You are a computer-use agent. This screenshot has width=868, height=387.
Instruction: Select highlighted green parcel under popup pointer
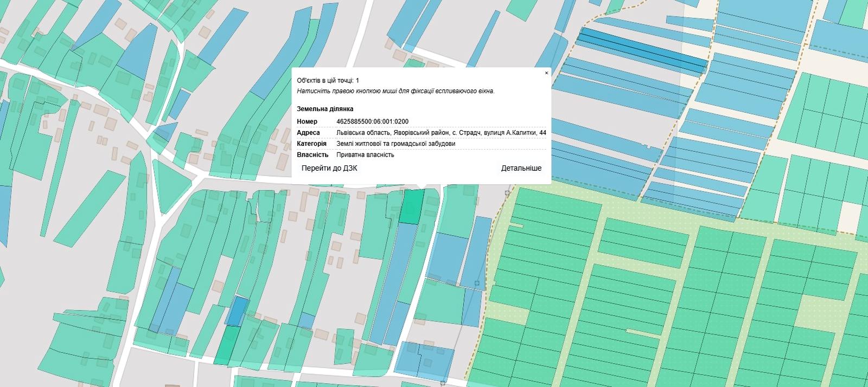[412, 207]
